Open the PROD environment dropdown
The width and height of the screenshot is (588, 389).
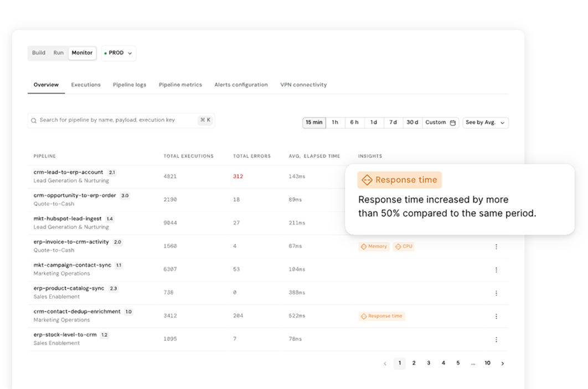(x=118, y=53)
